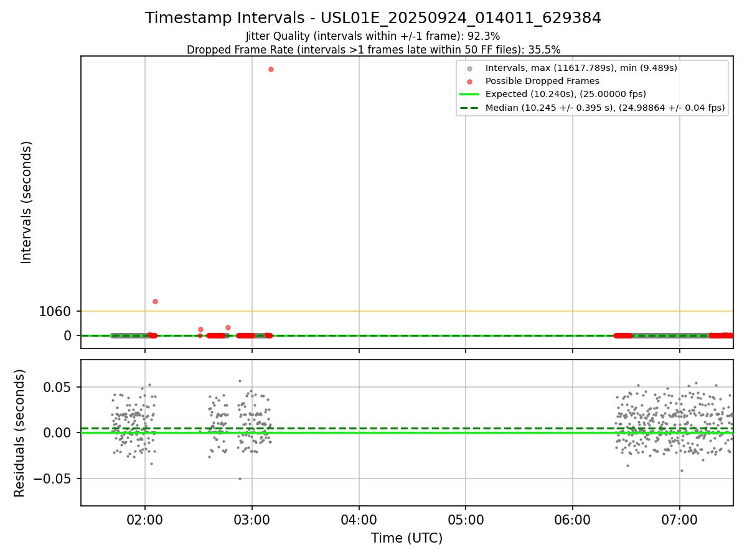Select the Jitter Quality 92.3% subtitle line

pos(373,36)
